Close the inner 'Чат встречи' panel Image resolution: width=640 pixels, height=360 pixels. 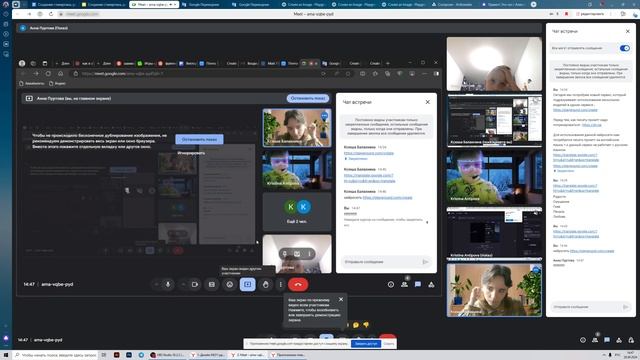click(x=427, y=102)
